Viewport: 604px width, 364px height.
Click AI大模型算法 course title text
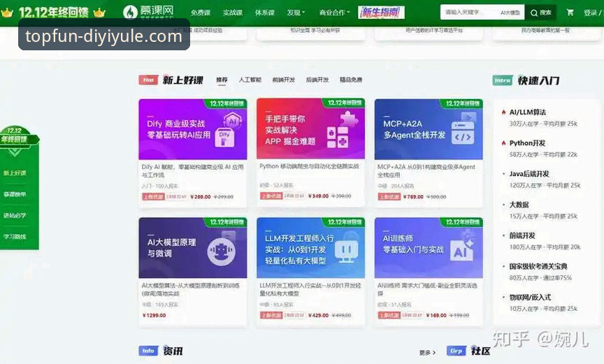point(191,289)
